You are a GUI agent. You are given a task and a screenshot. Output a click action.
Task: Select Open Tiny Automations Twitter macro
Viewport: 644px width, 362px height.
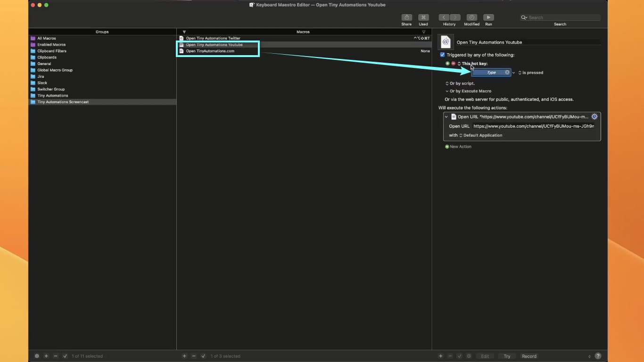(x=304, y=38)
